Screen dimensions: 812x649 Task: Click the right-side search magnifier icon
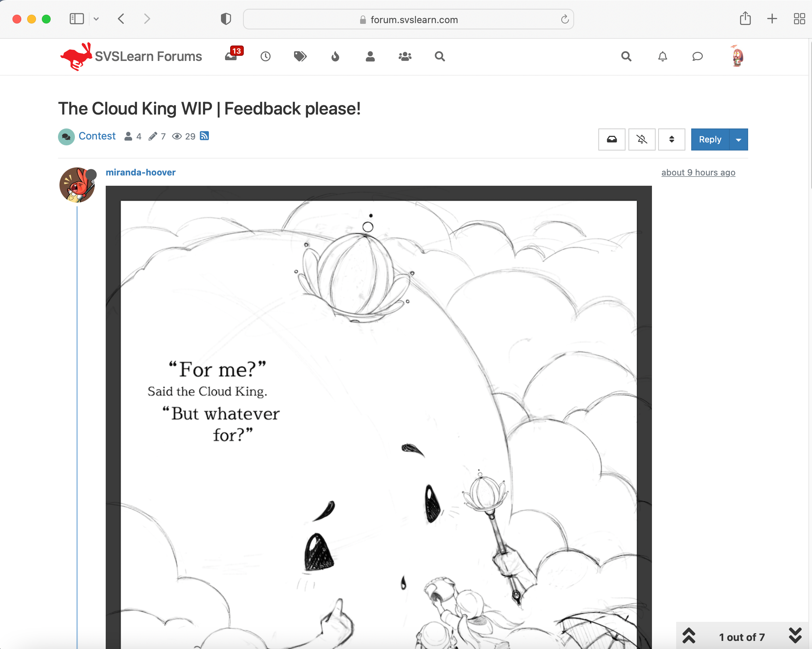pos(626,57)
